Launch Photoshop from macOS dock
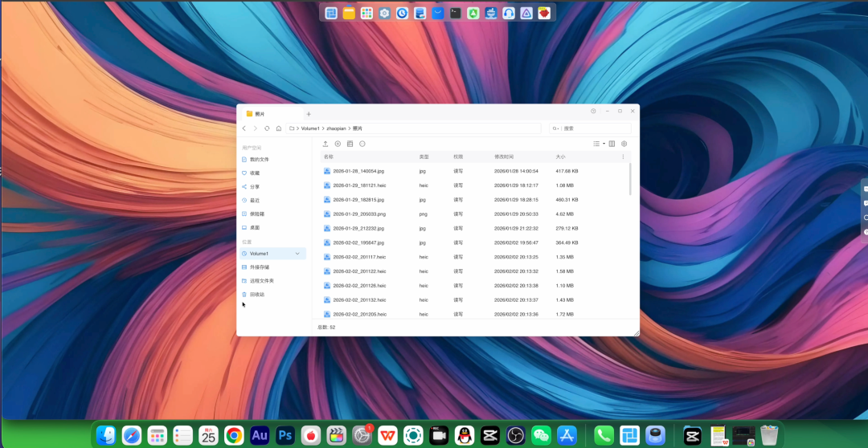868x448 pixels. (285, 435)
